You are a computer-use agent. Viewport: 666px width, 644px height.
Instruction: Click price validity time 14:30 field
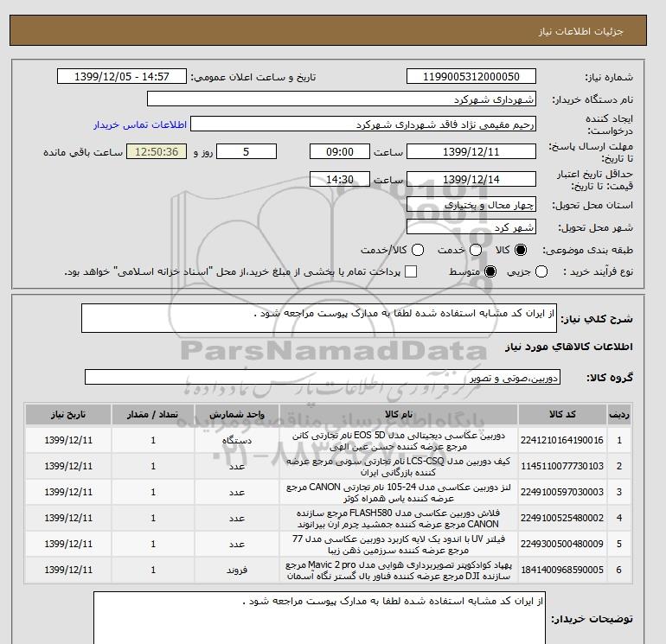click(340, 179)
